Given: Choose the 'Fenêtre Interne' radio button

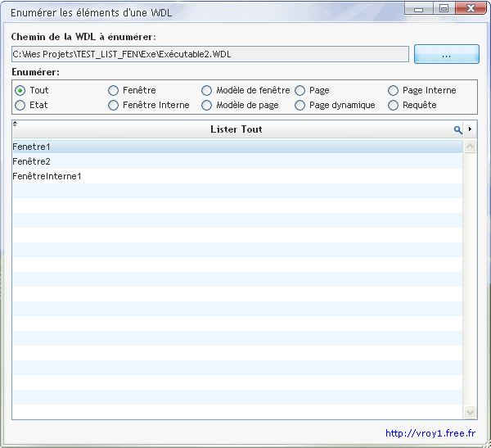Looking at the screenshot, I should (x=114, y=105).
